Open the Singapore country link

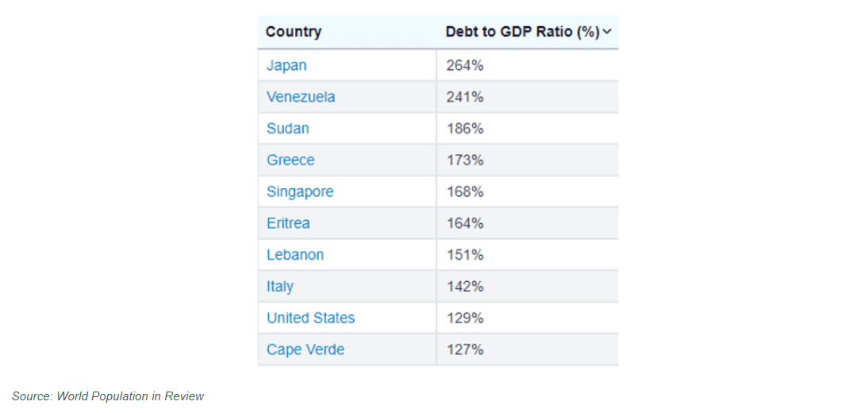[300, 192]
